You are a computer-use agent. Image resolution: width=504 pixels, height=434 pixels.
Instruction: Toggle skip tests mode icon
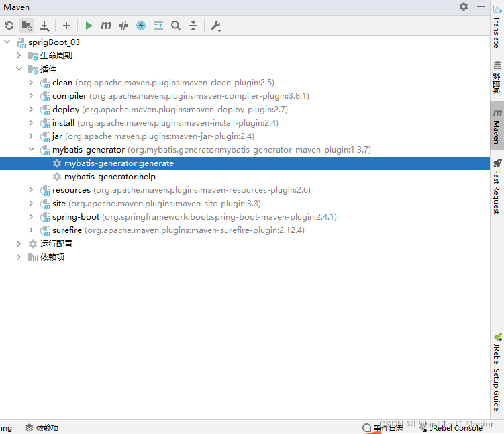coord(123,26)
